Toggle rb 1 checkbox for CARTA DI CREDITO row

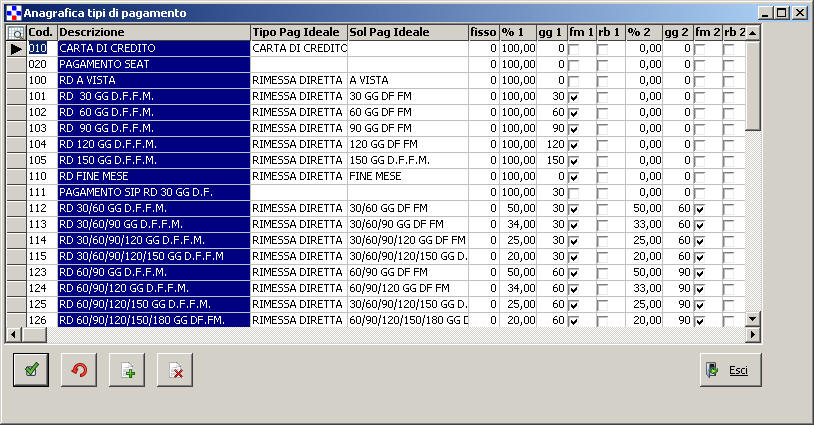pyautogui.click(x=603, y=48)
